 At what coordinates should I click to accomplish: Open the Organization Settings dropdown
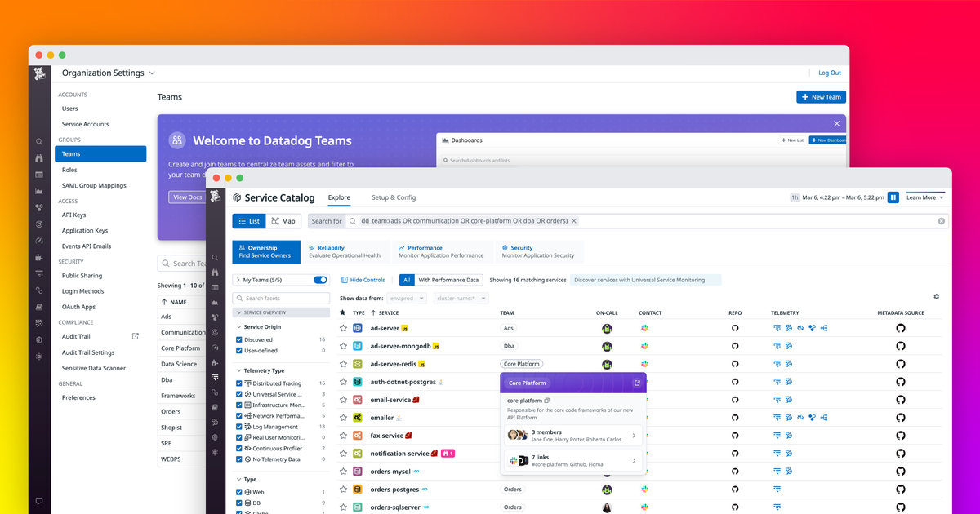tap(109, 73)
